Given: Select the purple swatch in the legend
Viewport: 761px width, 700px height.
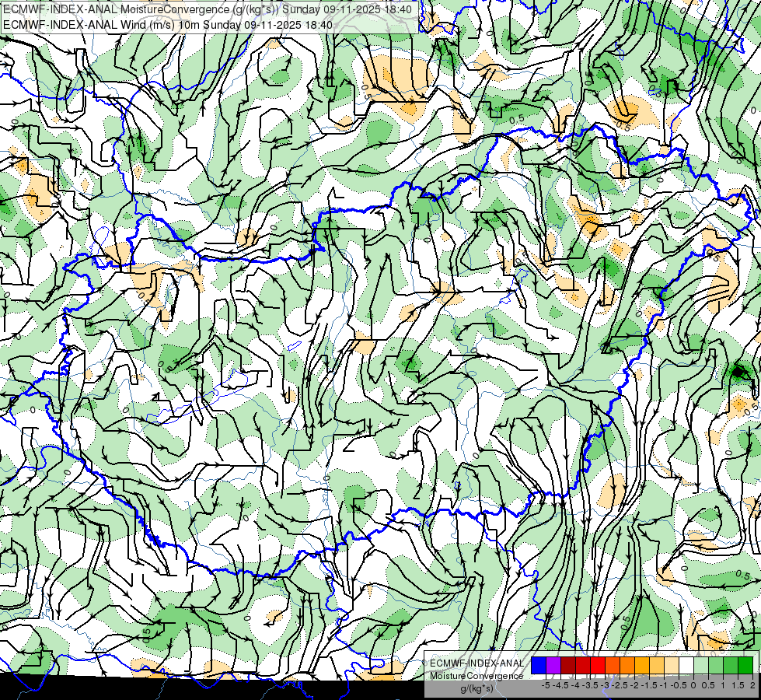Looking at the screenshot, I should pyautogui.click(x=553, y=665).
